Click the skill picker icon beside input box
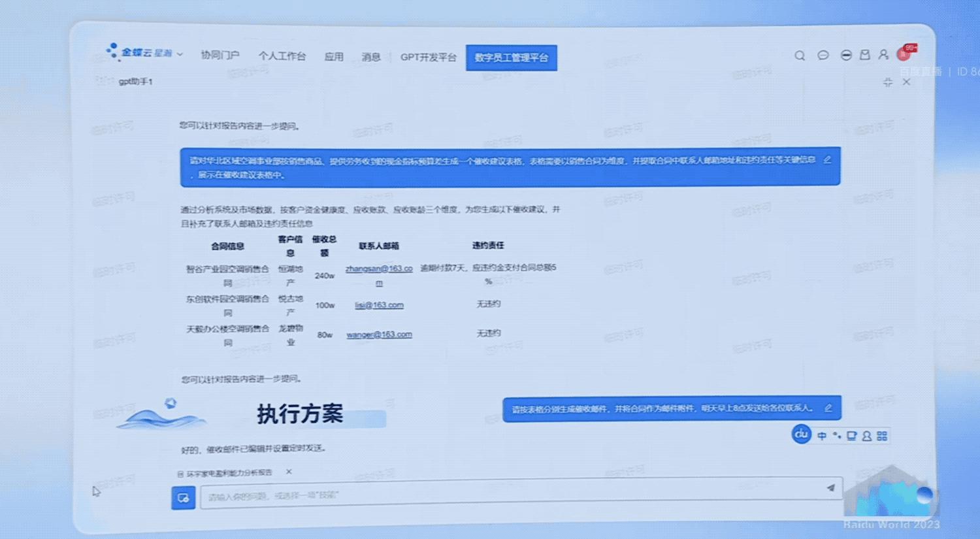 pyautogui.click(x=183, y=497)
